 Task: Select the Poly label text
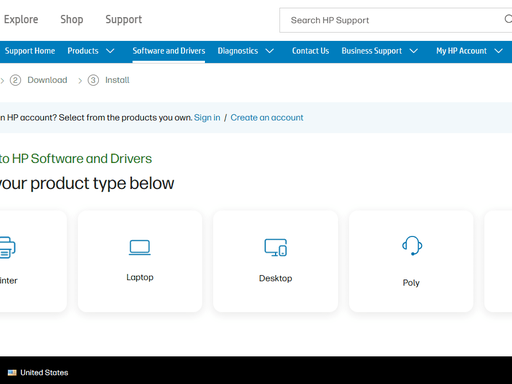[x=411, y=283]
